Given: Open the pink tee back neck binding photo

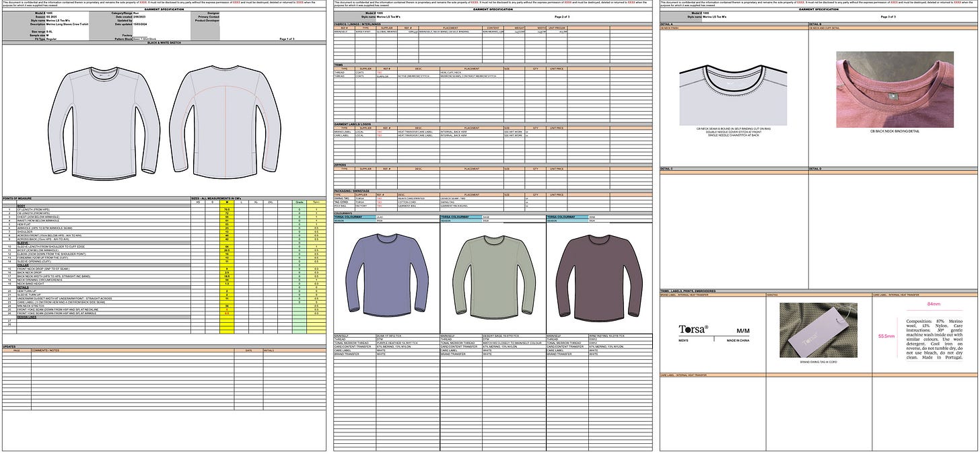Looking at the screenshot, I should 895,89.
